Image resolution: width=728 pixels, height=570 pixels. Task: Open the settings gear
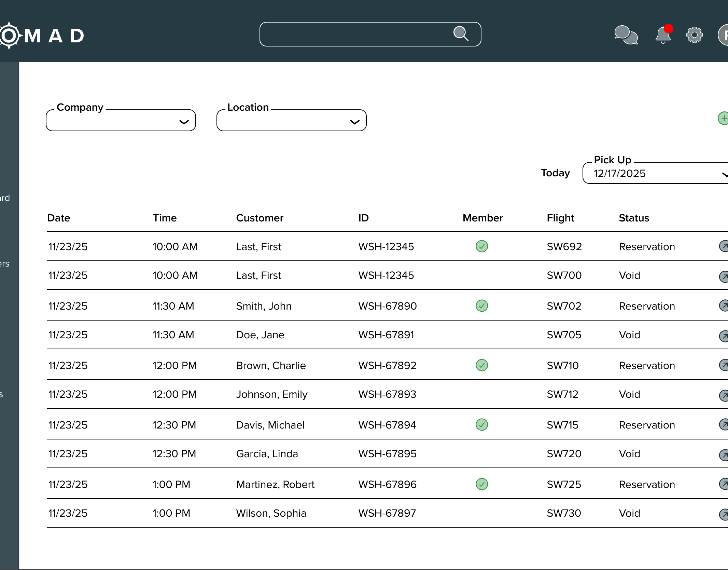(x=694, y=35)
